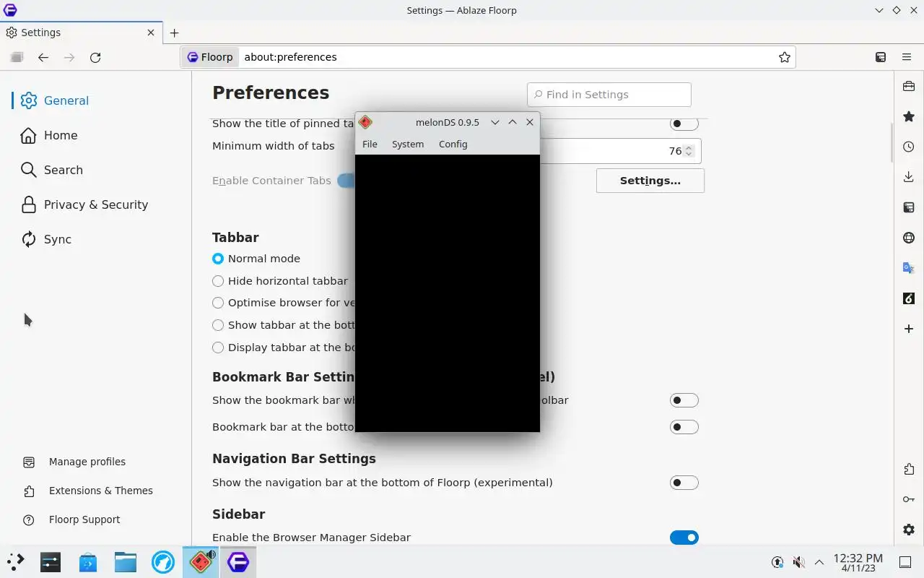924x578 pixels.
Task: Toggle navigation bar at bottom switch
Action: click(x=684, y=483)
